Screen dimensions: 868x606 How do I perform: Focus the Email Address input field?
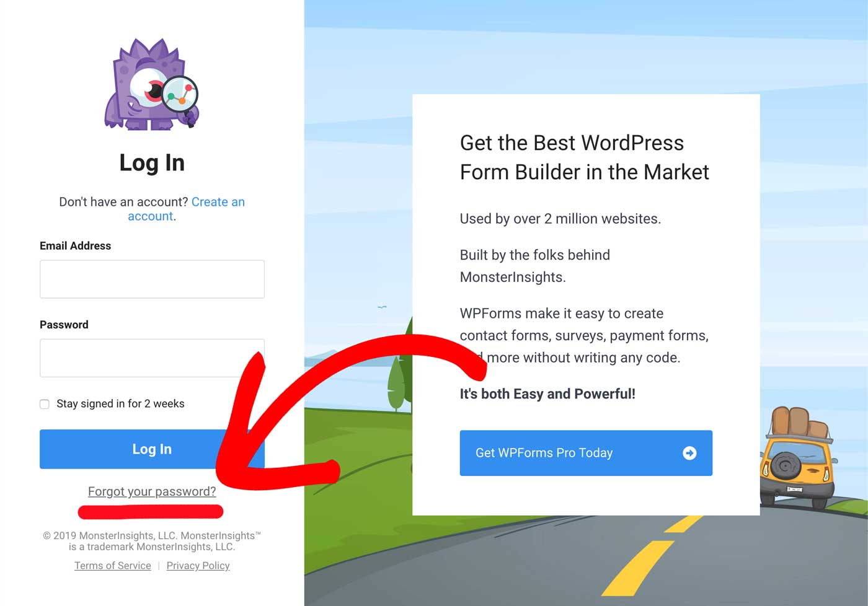point(152,279)
